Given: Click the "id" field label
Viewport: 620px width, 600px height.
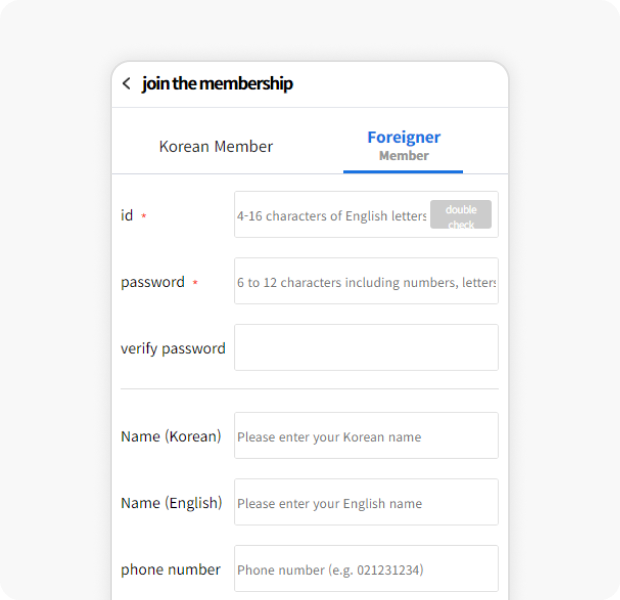Looking at the screenshot, I should click(x=127, y=215).
